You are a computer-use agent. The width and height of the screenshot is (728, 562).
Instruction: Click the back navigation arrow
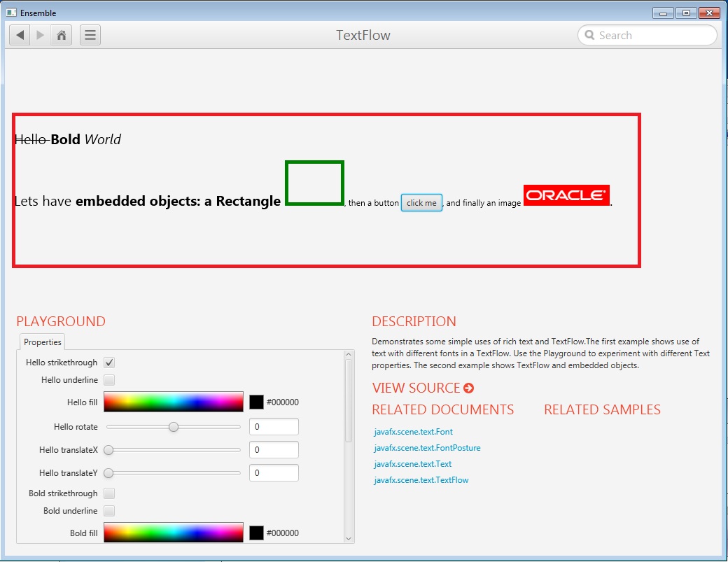[20, 35]
